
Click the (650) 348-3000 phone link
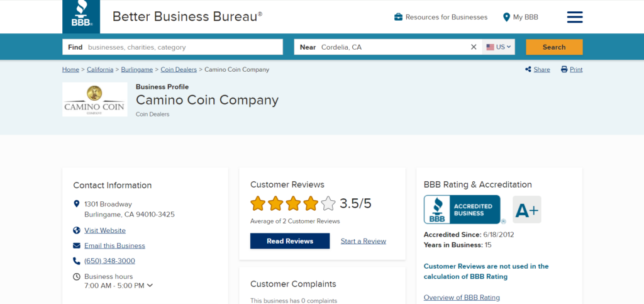pos(109,261)
